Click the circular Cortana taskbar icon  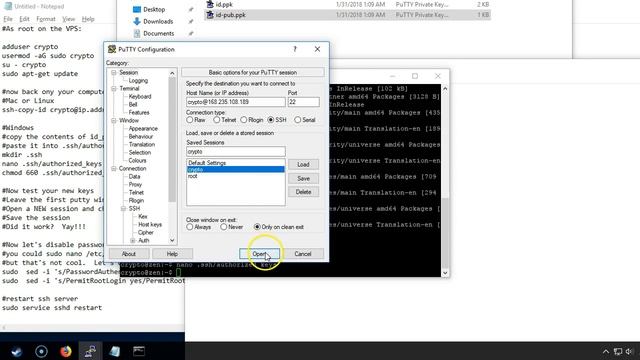(x=41, y=351)
